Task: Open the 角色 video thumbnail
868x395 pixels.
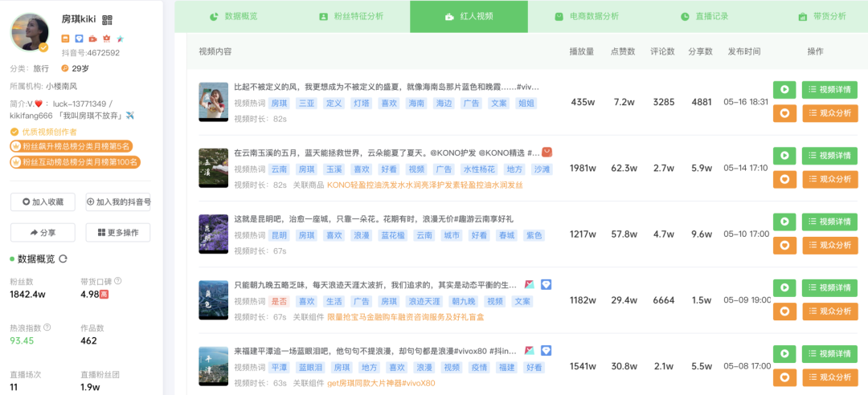Action: pos(214,299)
